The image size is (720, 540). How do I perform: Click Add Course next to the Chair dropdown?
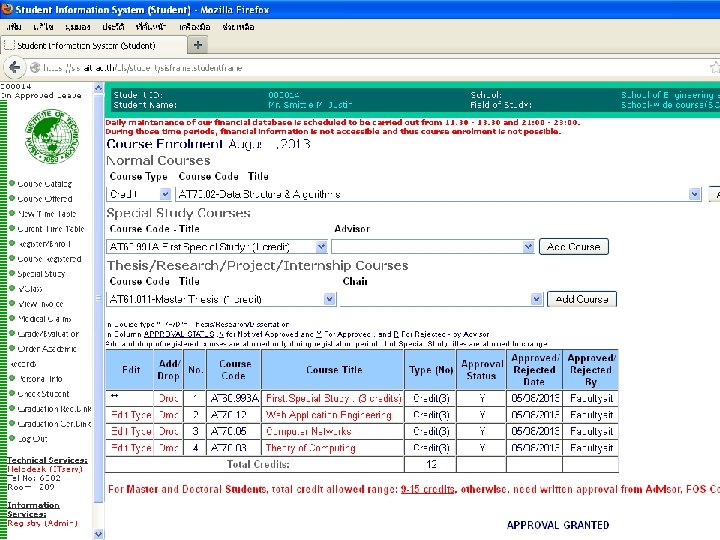tap(582, 299)
